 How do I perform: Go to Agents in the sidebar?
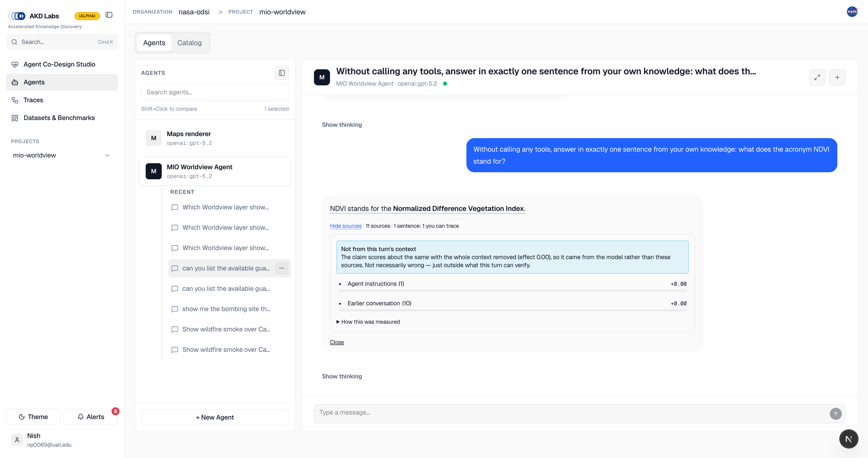click(62, 82)
